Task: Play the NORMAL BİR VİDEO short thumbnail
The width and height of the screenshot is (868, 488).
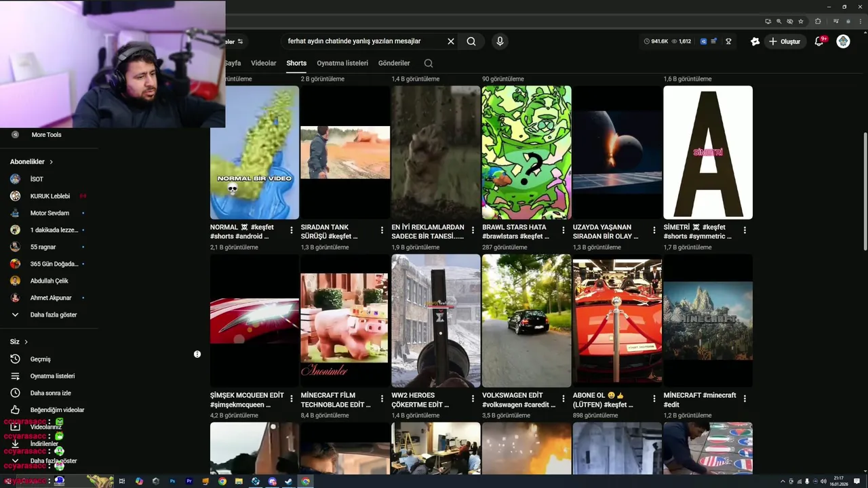Action: (x=254, y=152)
